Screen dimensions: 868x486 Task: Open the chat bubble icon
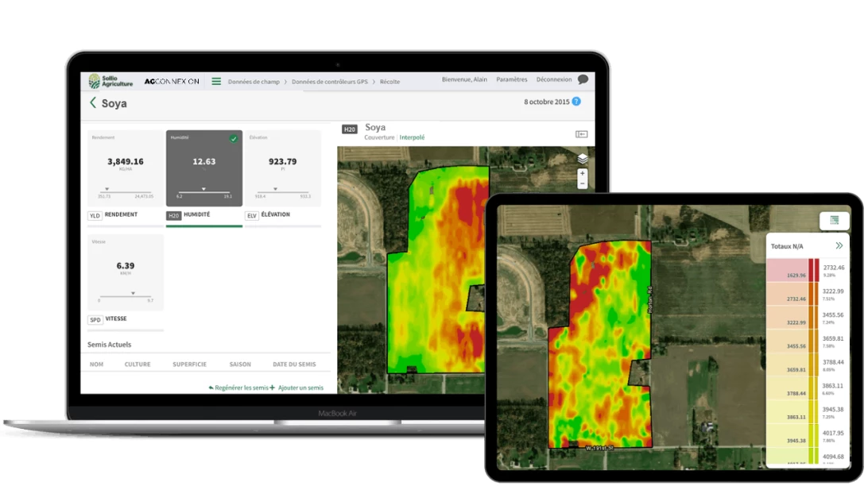pyautogui.click(x=583, y=79)
